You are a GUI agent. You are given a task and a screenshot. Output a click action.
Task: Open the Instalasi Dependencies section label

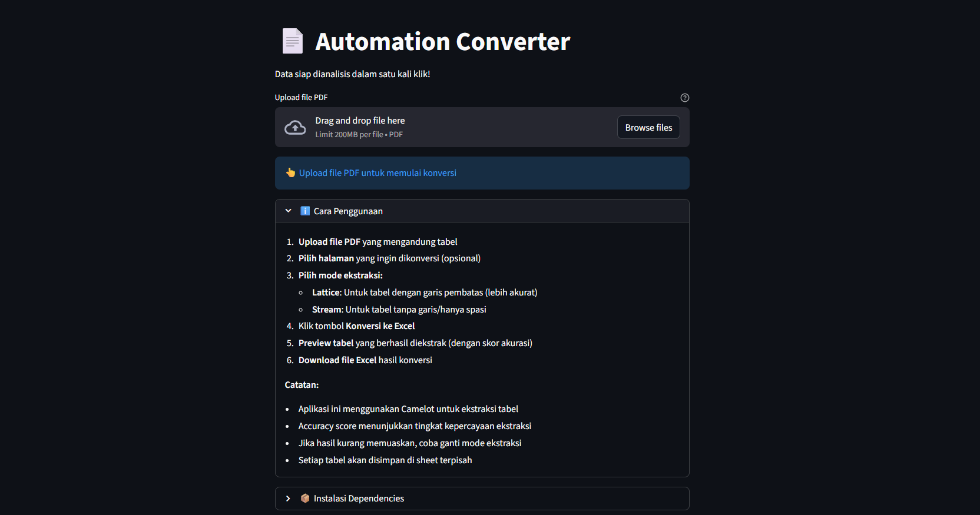(359, 499)
